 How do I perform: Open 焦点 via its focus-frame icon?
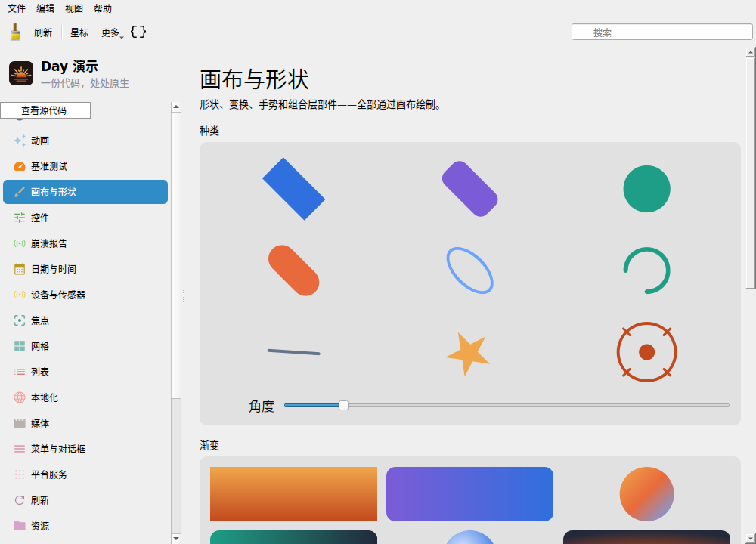[20, 320]
